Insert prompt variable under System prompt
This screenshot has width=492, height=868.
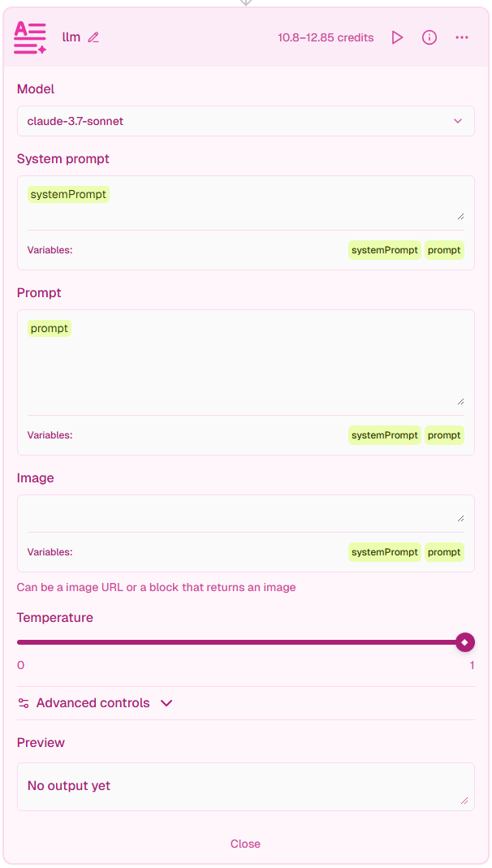click(x=444, y=250)
